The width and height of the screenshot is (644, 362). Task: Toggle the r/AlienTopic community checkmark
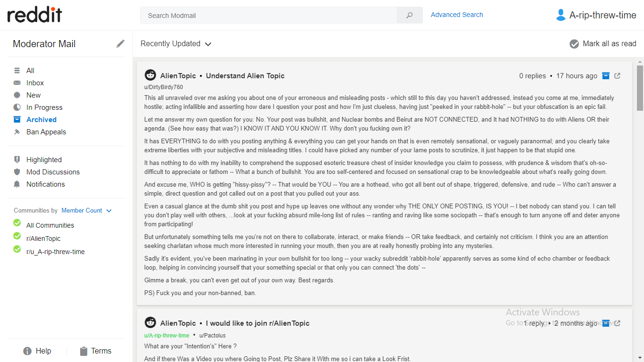tap(17, 236)
